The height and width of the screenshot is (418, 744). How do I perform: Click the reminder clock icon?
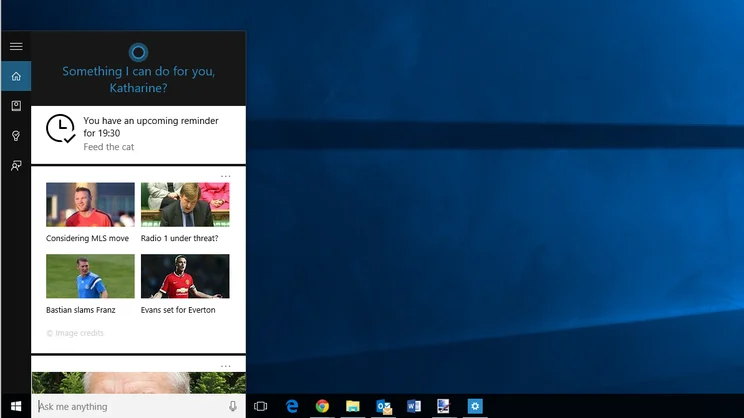[60, 128]
